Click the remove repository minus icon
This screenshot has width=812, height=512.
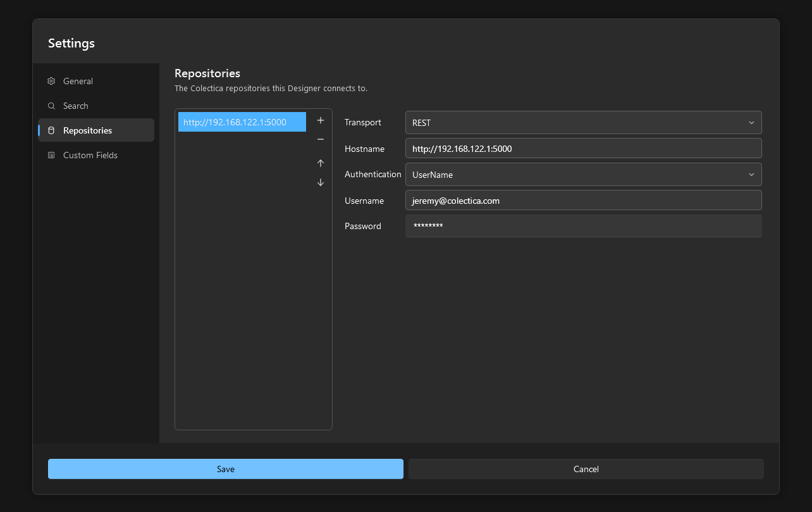point(321,139)
